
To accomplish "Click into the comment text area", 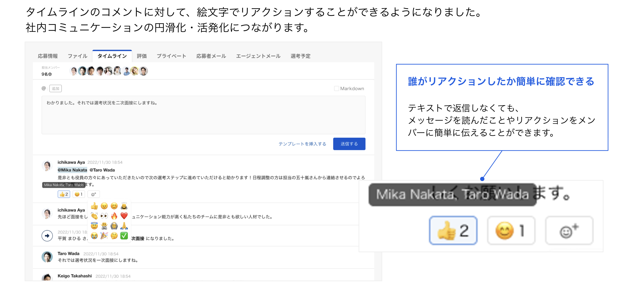I will (203, 115).
